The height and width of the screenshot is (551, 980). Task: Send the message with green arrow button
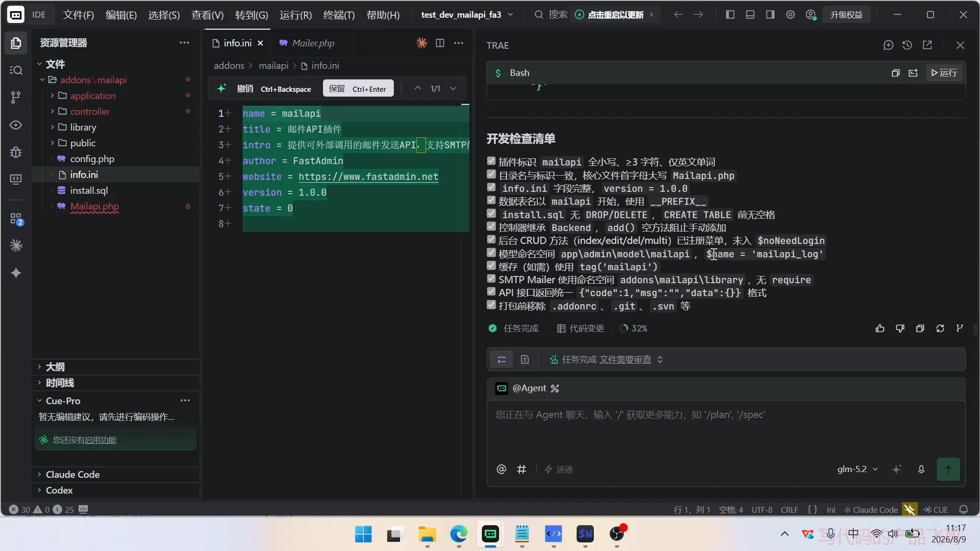(948, 469)
